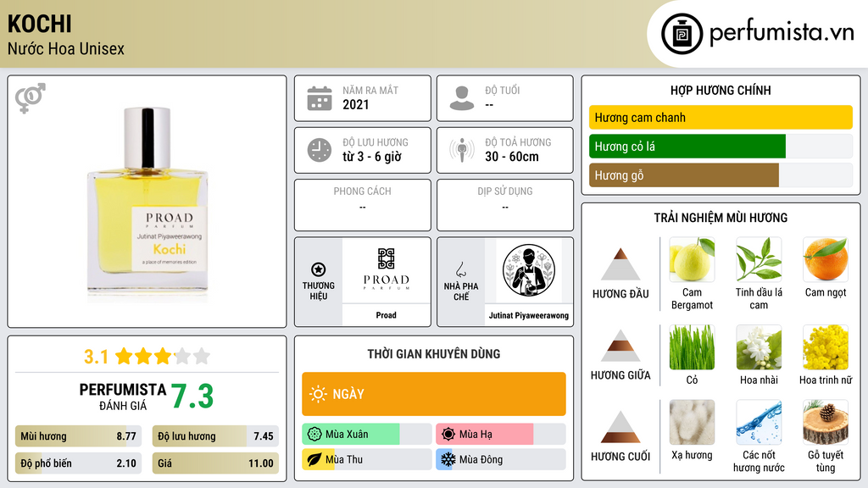Click the release year 2021 value
Image resolution: width=868 pixels, height=488 pixels.
tap(356, 104)
